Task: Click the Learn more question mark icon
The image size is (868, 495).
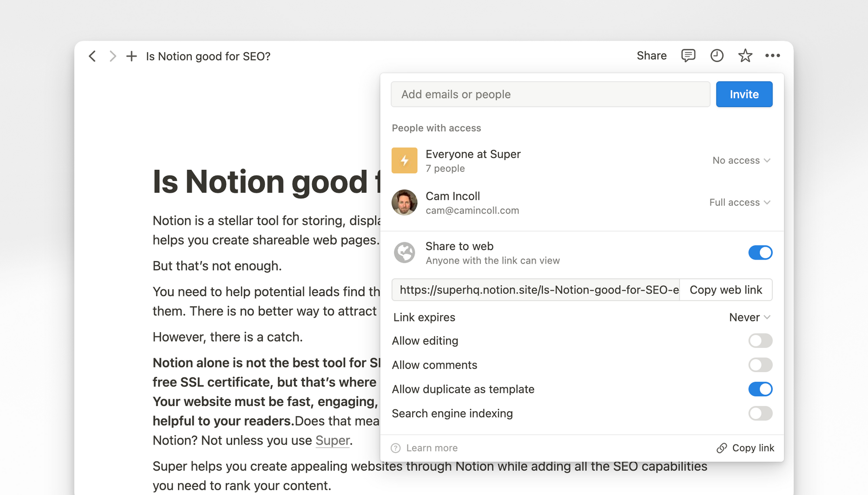Action: 396,448
